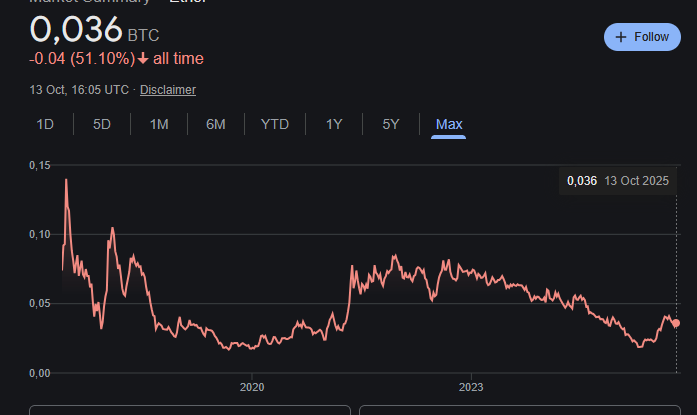Show the 1M chart range
Screen dimensions: 697x415
coord(159,125)
